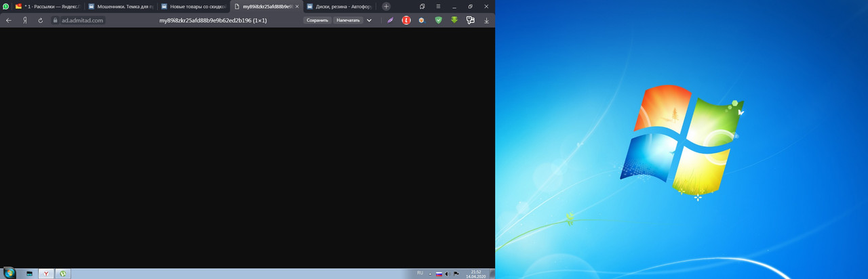Click the site lock security icon
Viewport: 868px width, 279px height.
56,20
